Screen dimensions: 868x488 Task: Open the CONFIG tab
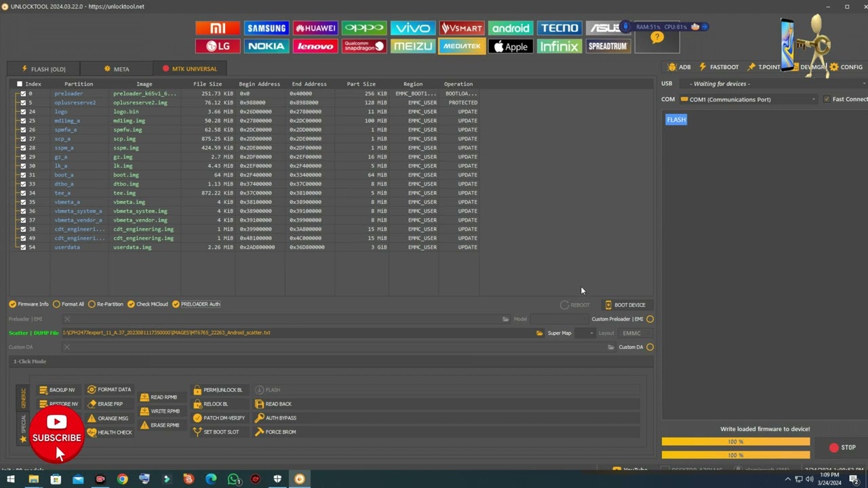click(x=846, y=67)
